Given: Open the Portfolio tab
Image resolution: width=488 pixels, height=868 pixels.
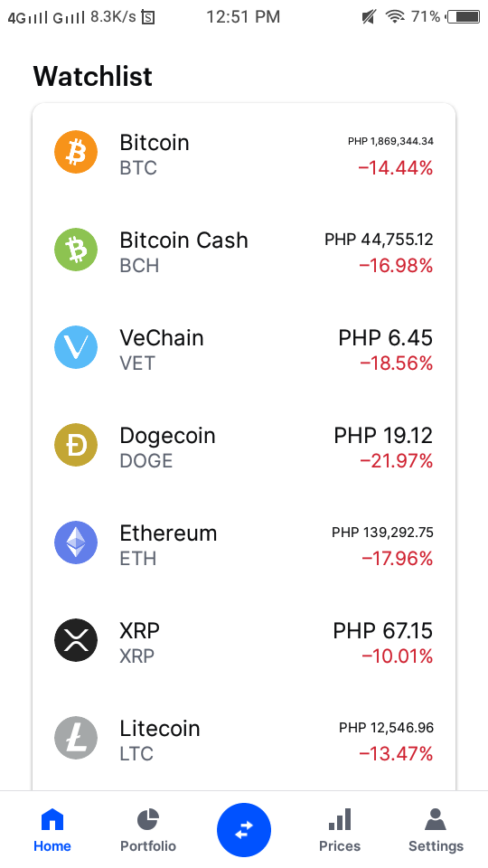Looking at the screenshot, I should tap(148, 830).
